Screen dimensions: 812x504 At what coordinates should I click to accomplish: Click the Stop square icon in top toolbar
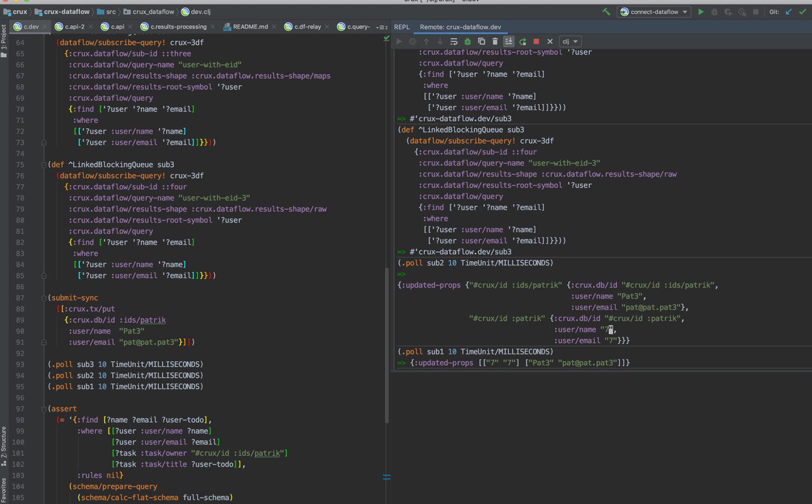click(x=756, y=11)
